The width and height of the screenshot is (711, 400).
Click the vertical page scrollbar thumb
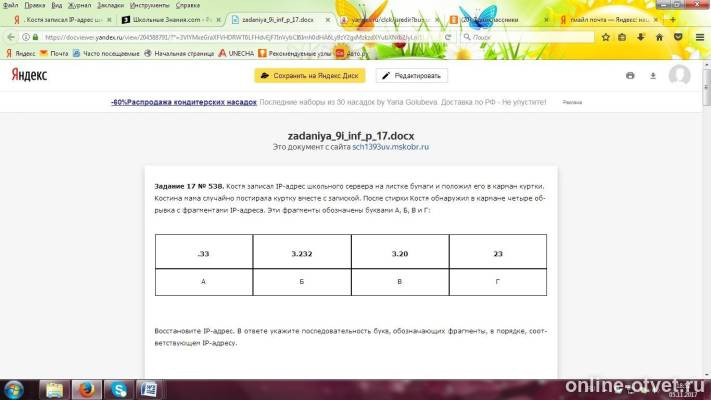click(x=706, y=87)
